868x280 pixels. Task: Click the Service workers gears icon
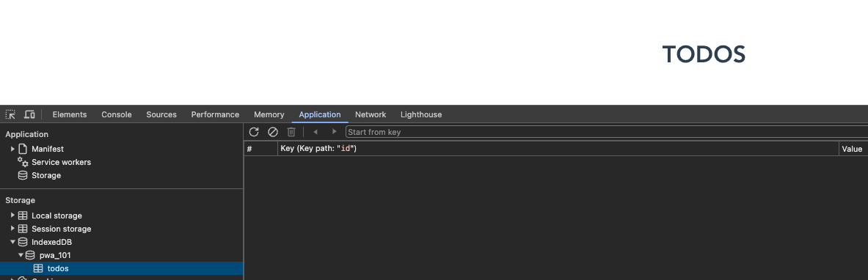pyautogui.click(x=23, y=162)
